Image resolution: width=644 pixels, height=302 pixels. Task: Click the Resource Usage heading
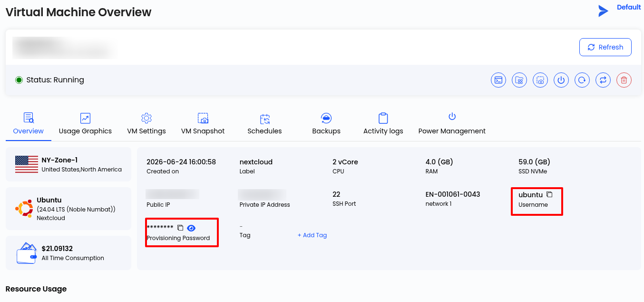click(36, 289)
